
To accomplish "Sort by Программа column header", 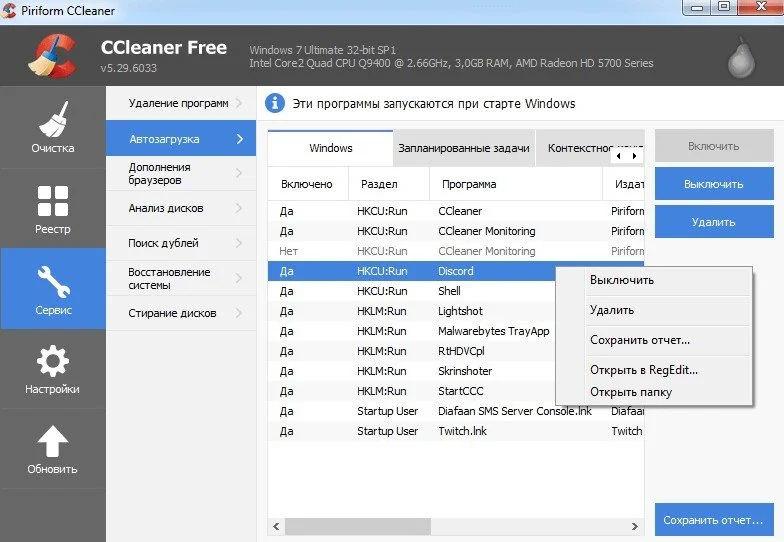I will pos(516,184).
